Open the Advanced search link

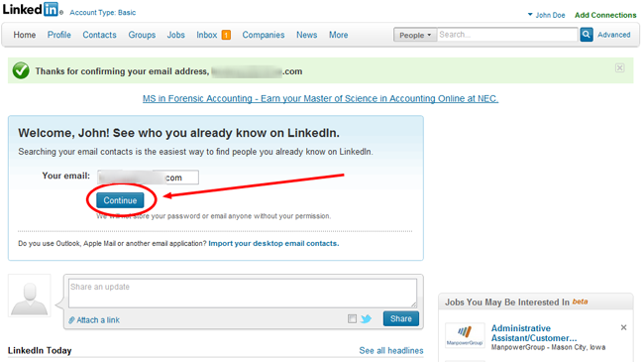[x=613, y=35]
